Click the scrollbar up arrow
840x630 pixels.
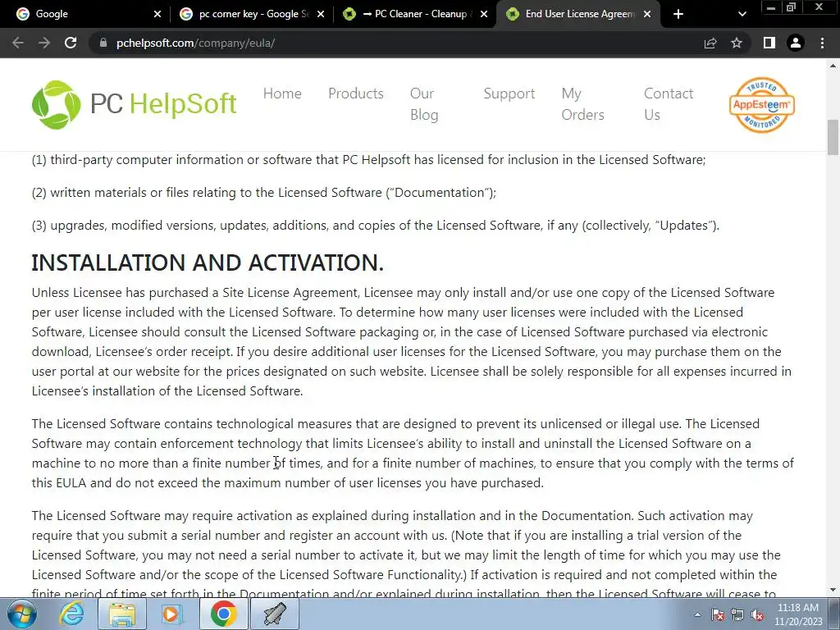click(x=833, y=66)
